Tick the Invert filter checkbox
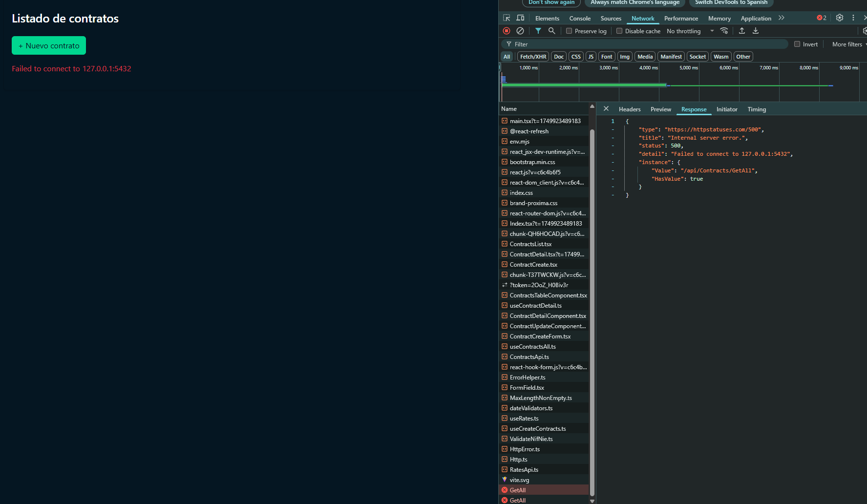This screenshot has width=867, height=504. tap(797, 44)
